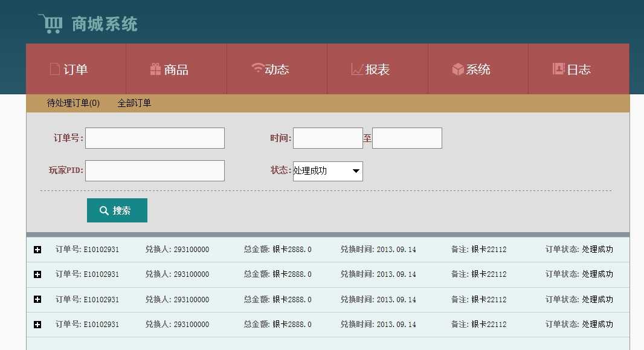Image resolution: width=644 pixels, height=350 pixels.
Task: Click the 订单号 input field
Action: pyautogui.click(x=155, y=138)
